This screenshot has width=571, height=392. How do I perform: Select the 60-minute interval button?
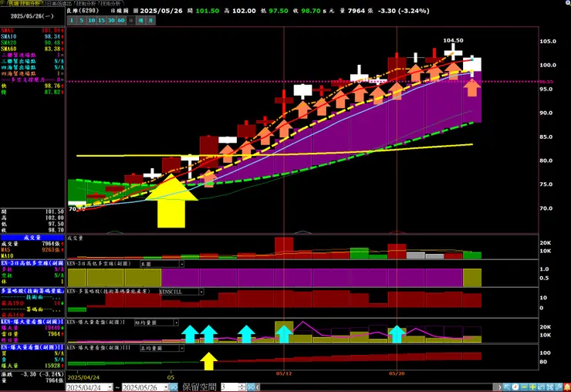(x=121, y=21)
